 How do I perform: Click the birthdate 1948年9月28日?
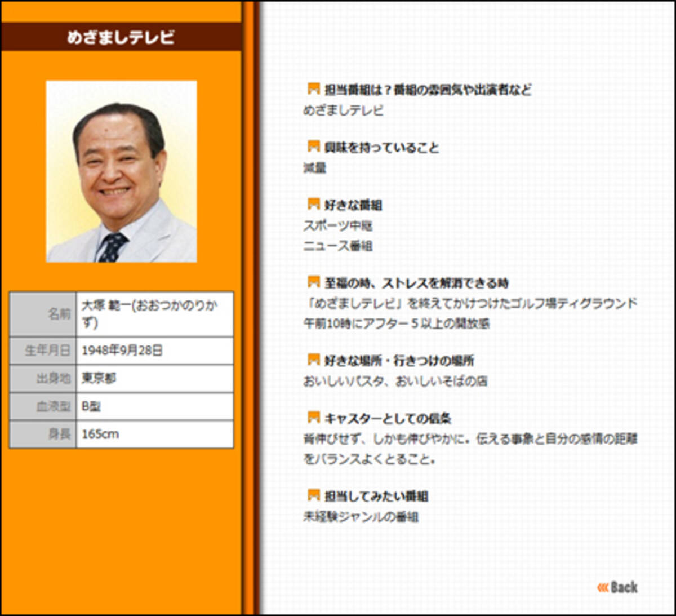tap(154, 351)
